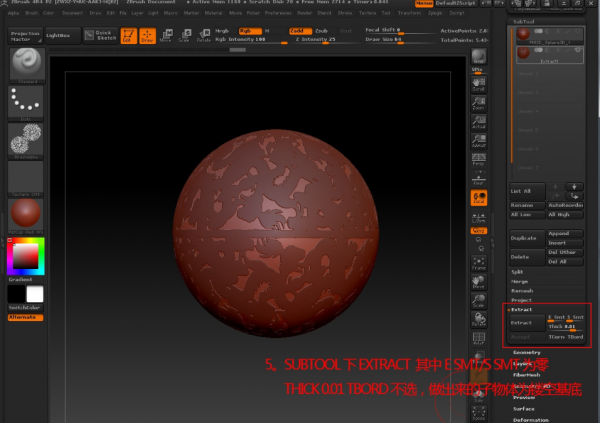
Task: Open the Tool menu
Action: click(x=386, y=14)
